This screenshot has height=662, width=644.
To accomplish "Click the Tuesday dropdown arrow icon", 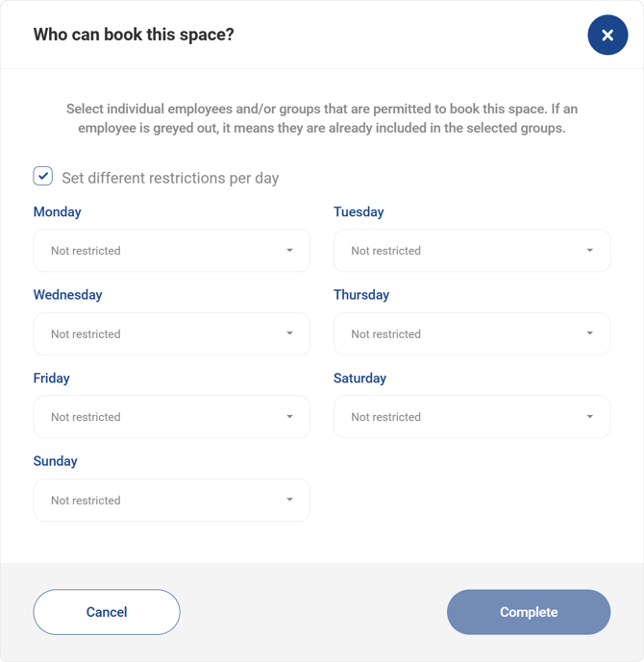I will click(589, 251).
